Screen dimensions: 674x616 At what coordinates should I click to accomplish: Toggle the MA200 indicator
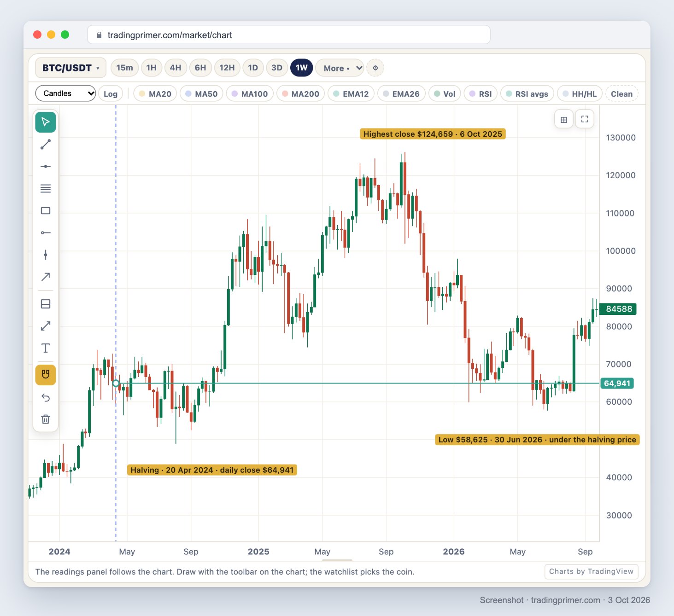pyautogui.click(x=300, y=94)
